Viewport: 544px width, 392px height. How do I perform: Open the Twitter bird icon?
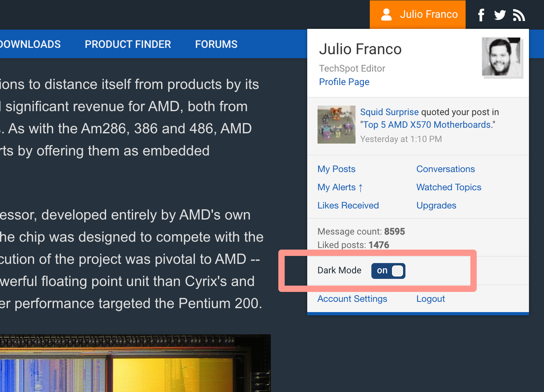[x=500, y=15]
